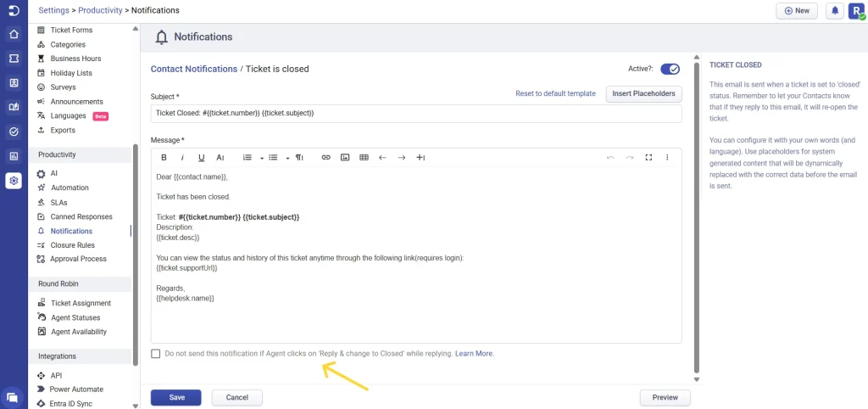The width and height of the screenshot is (868, 409).
Task: Click into the message body editor
Action: [x=416, y=255]
